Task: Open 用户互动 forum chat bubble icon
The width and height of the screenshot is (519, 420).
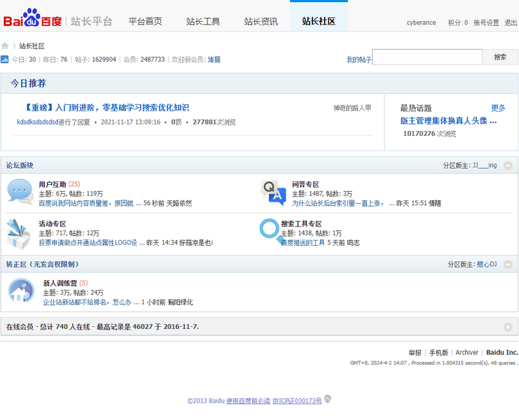Action: point(20,192)
